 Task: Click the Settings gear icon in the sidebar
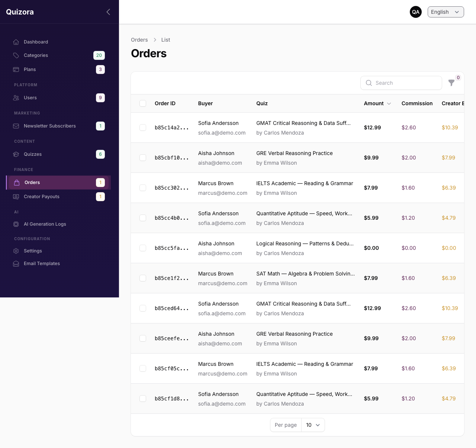pos(16,251)
